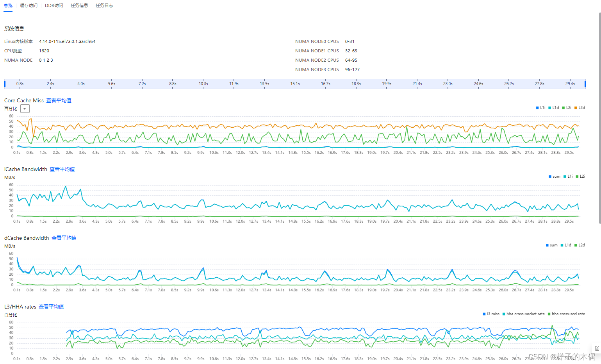Click the 系统信息 section heading
Viewport: 601px width, 364px height.
point(14,29)
